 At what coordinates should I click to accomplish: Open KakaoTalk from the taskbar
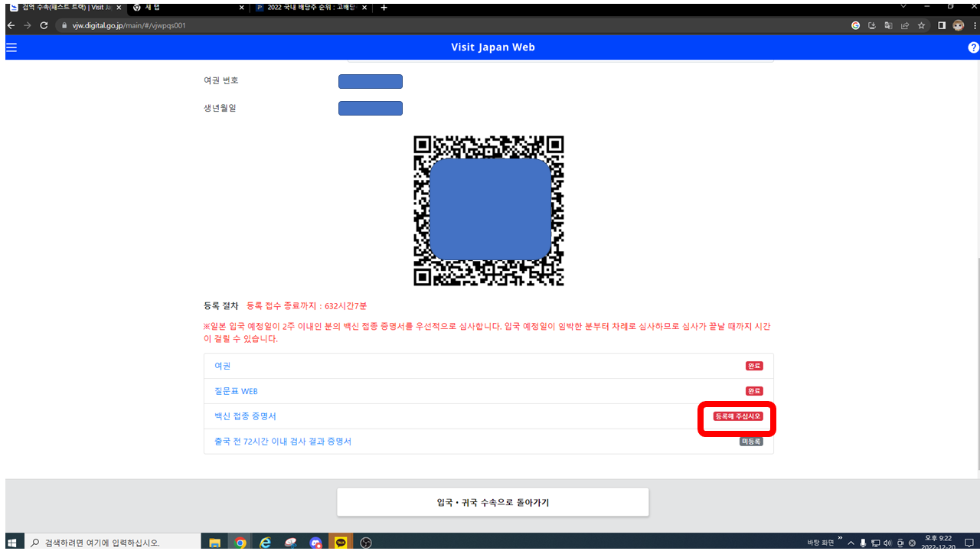(x=341, y=543)
